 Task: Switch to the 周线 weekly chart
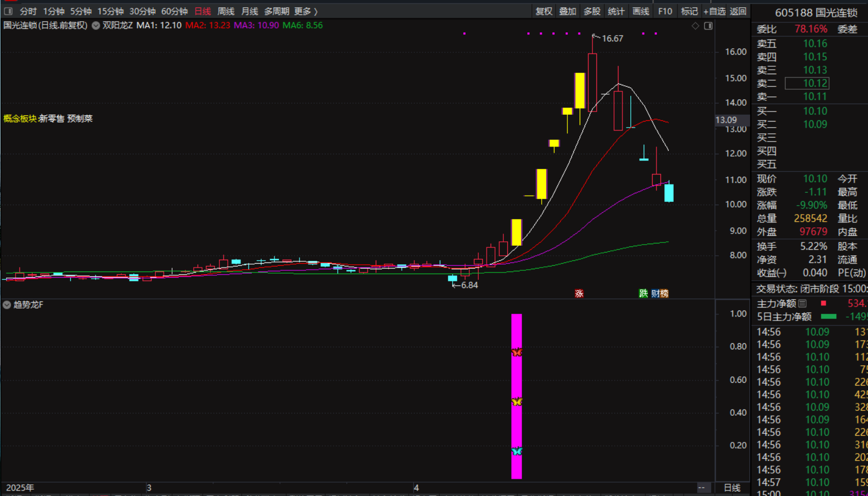[225, 11]
